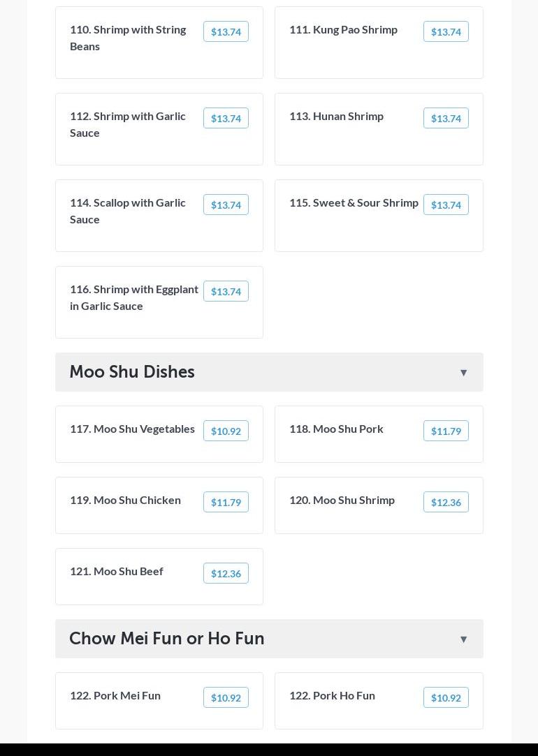Click the 122. Pork Mei Fun title

(x=115, y=695)
